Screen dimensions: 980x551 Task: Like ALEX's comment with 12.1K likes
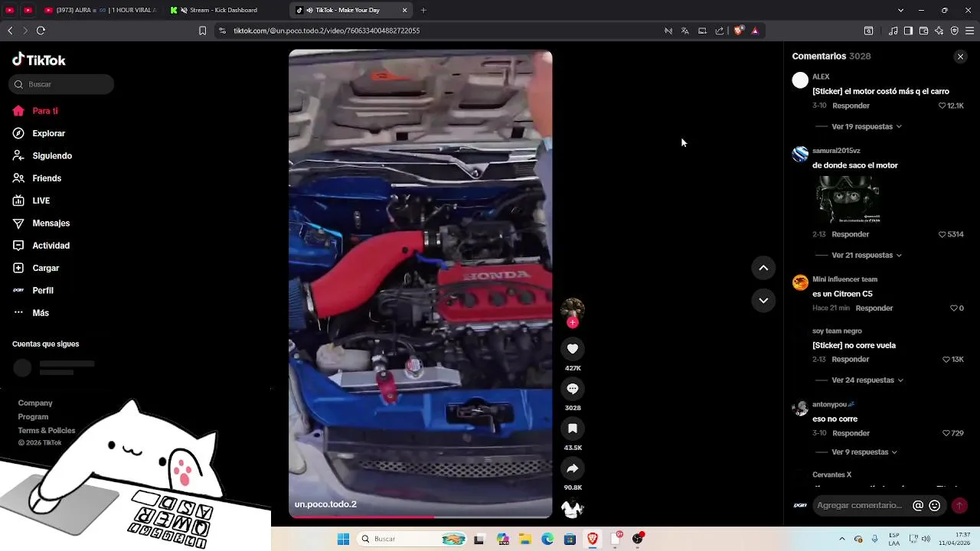click(x=942, y=106)
